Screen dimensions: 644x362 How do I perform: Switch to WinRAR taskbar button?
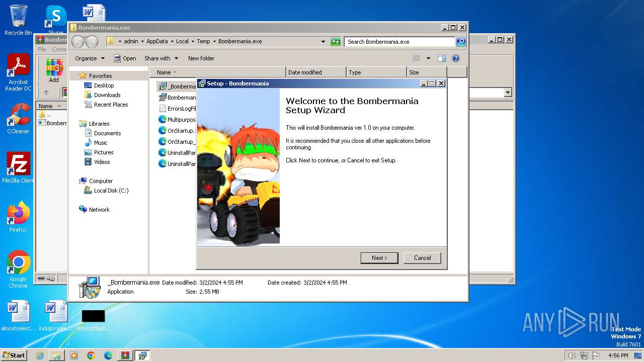click(125, 355)
